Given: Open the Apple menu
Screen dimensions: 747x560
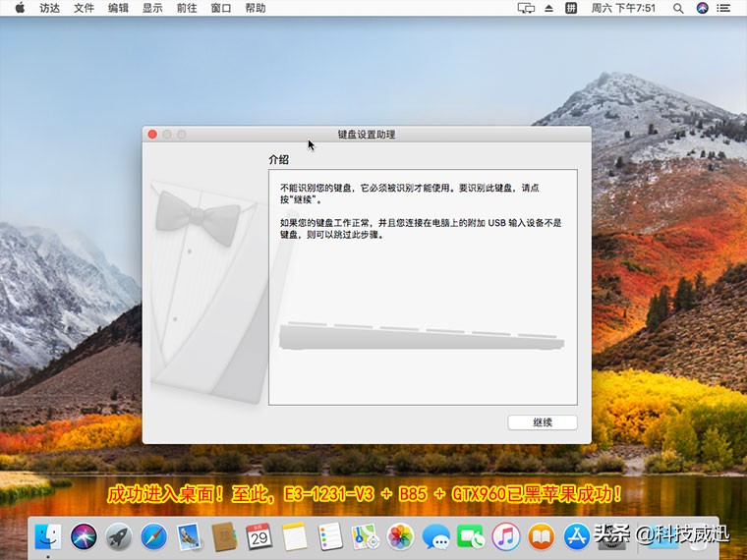Looking at the screenshot, I should coord(20,8).
